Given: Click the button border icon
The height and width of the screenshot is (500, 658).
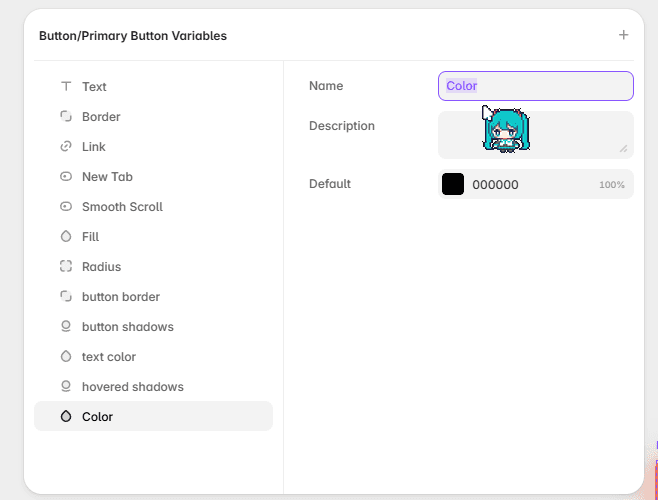Looking at the screenshot, I should click(66, 296).
